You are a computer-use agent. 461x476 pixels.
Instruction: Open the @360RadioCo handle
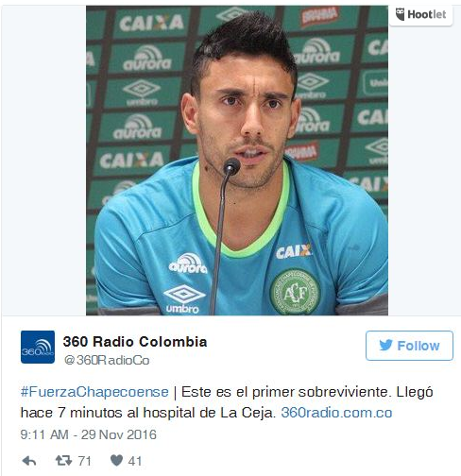(107, 361)
